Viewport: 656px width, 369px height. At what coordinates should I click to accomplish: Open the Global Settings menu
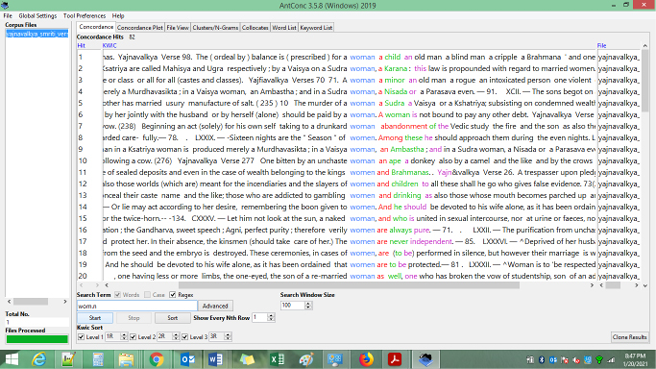(38, 15)
